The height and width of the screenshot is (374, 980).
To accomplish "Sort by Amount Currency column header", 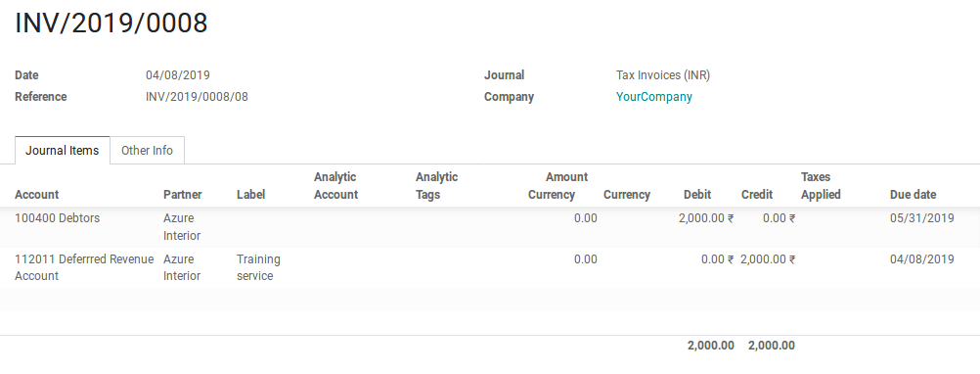I will tap(557, 186).
